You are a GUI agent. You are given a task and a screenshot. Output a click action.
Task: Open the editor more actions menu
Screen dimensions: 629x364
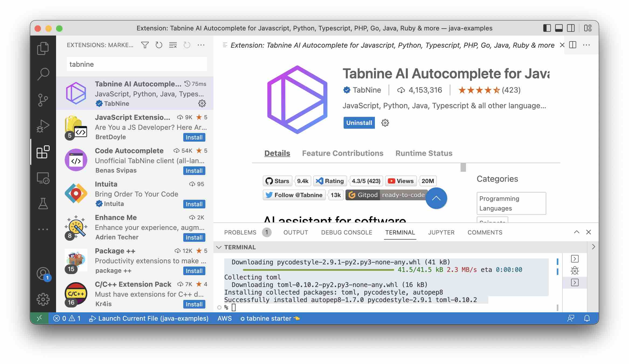click(587, 45)
